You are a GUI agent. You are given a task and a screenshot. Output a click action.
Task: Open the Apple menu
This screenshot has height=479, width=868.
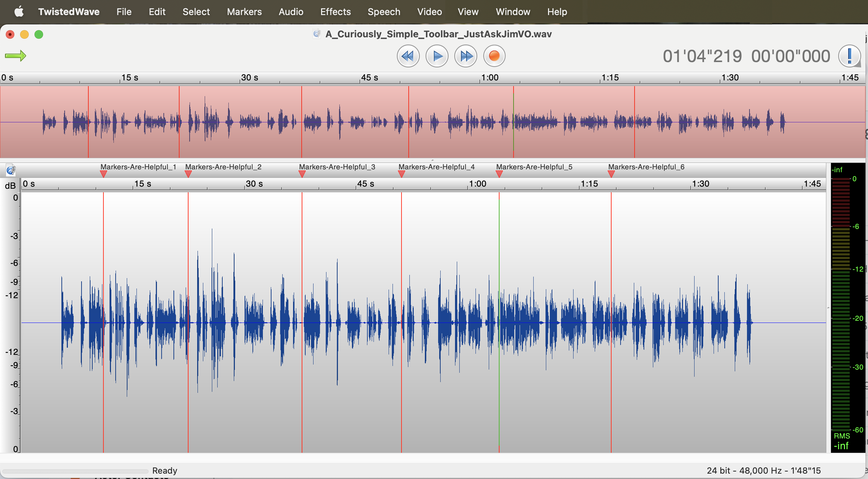(19, 12)
